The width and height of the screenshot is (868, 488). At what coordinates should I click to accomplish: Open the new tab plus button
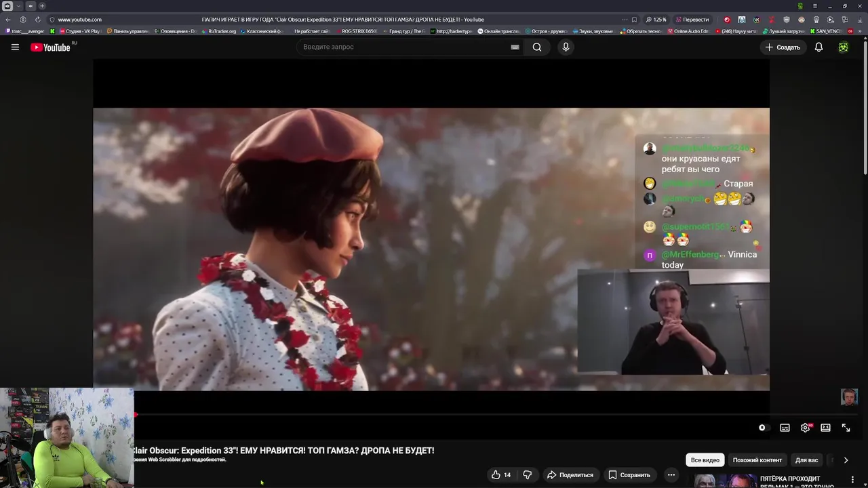tap(42, 6)
